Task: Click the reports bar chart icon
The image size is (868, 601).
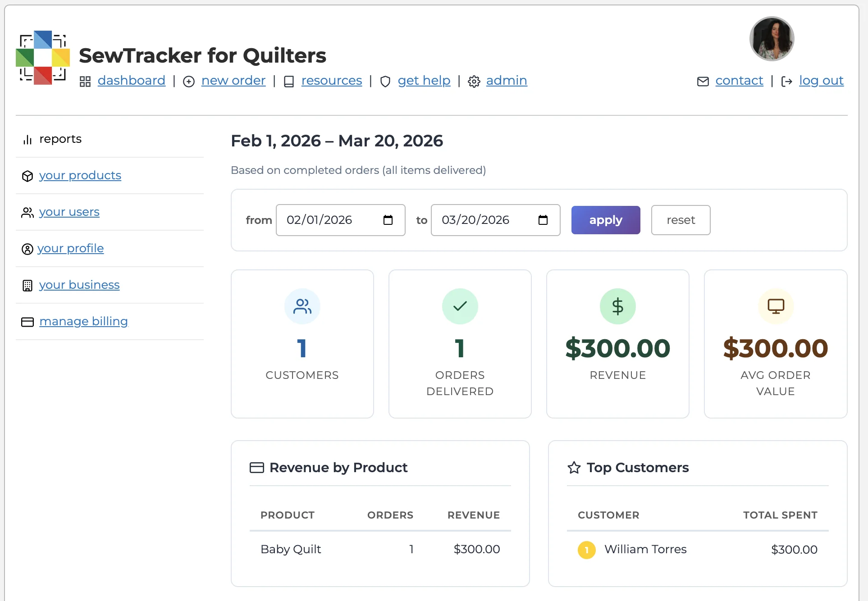Action: [x=27, y=140]
